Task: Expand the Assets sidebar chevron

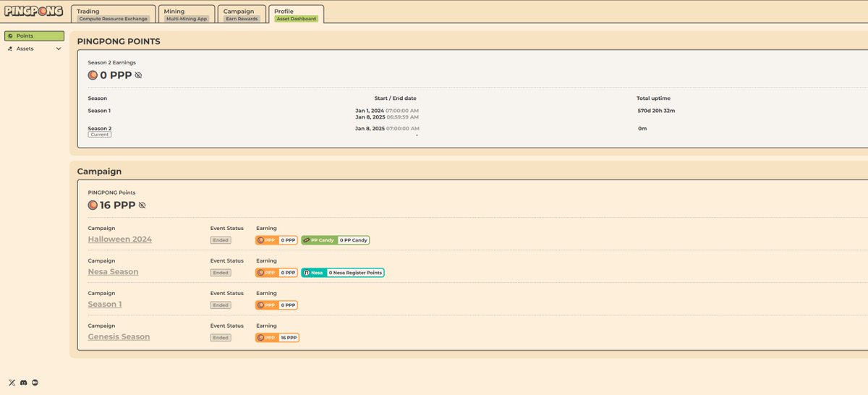Action: [x=59, y=48]
